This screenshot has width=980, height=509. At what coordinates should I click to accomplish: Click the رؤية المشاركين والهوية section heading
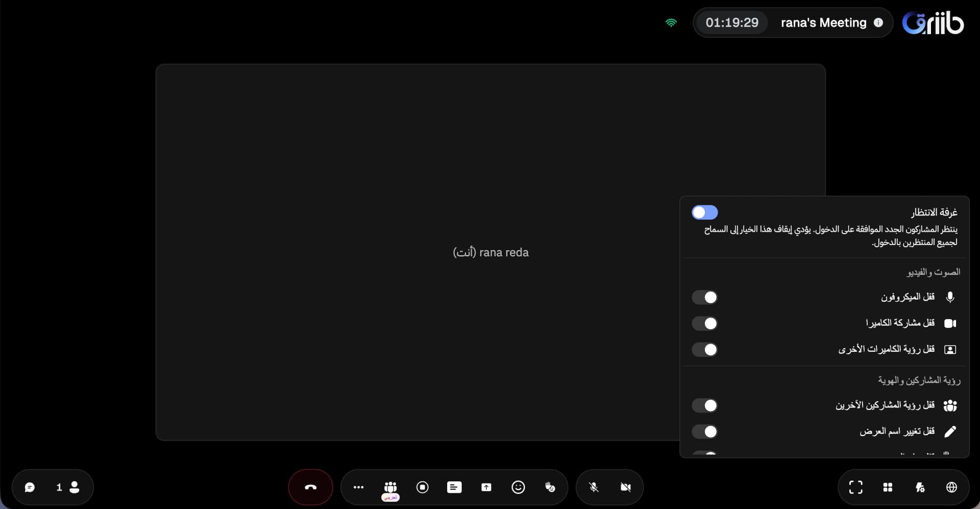pos(919,380)
